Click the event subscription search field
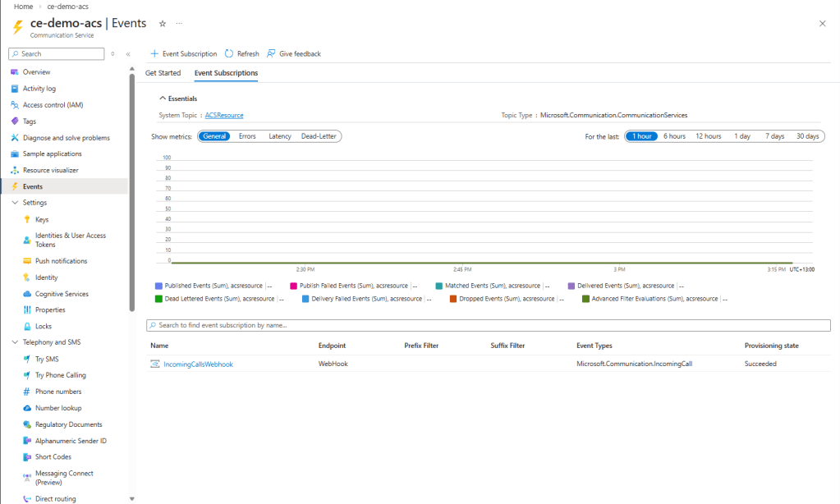This screenshot has height=504, width=840. coord(488,325)
